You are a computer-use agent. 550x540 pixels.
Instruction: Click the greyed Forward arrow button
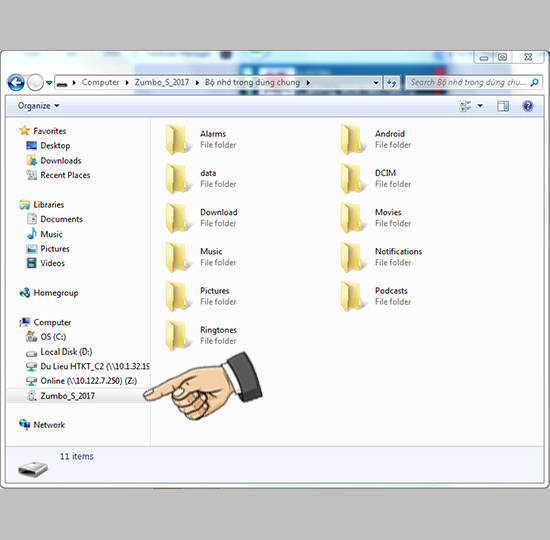point(35,83)
